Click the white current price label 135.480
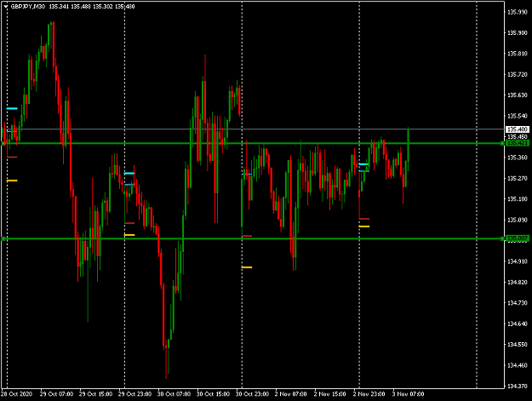 517,129
